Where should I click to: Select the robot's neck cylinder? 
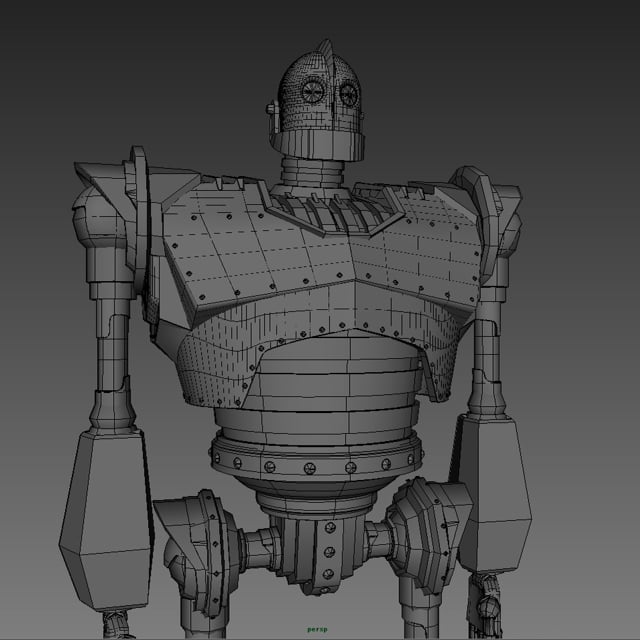pyautogui.click(x=312, y=171)
